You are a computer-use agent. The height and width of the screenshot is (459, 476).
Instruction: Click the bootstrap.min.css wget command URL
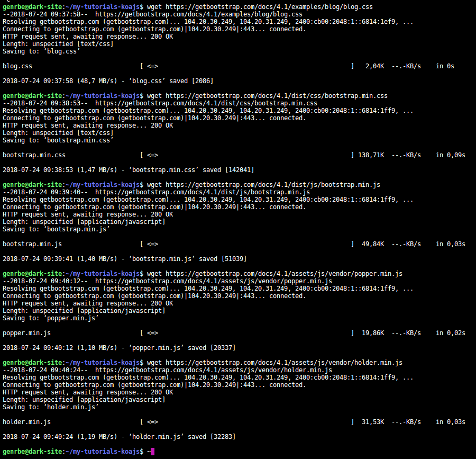[277, 96]
